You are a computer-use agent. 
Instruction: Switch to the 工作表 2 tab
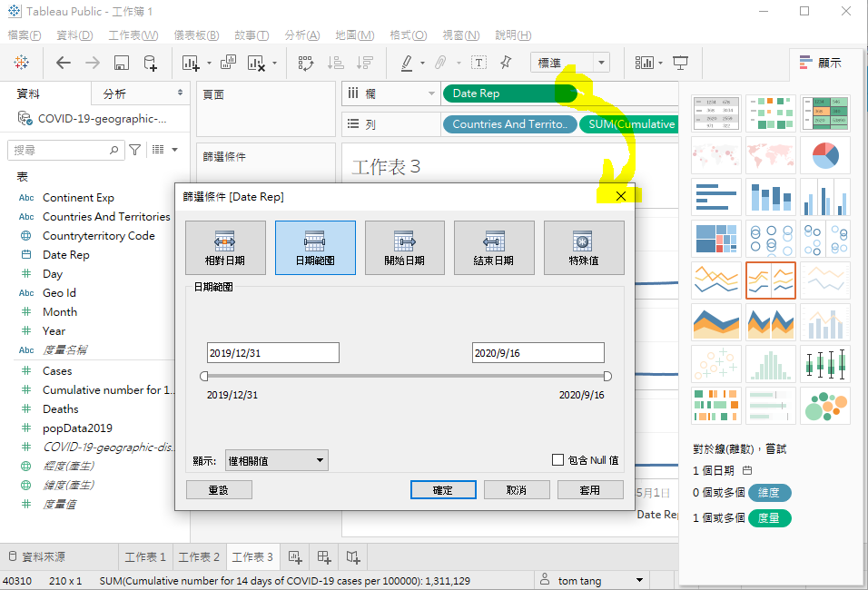click(x=199, y=557)
